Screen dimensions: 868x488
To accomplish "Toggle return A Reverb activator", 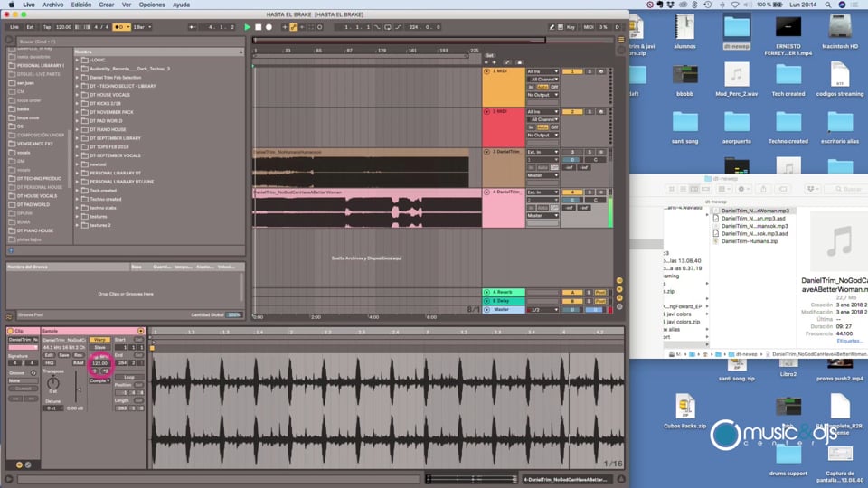I will coord(572,292).
